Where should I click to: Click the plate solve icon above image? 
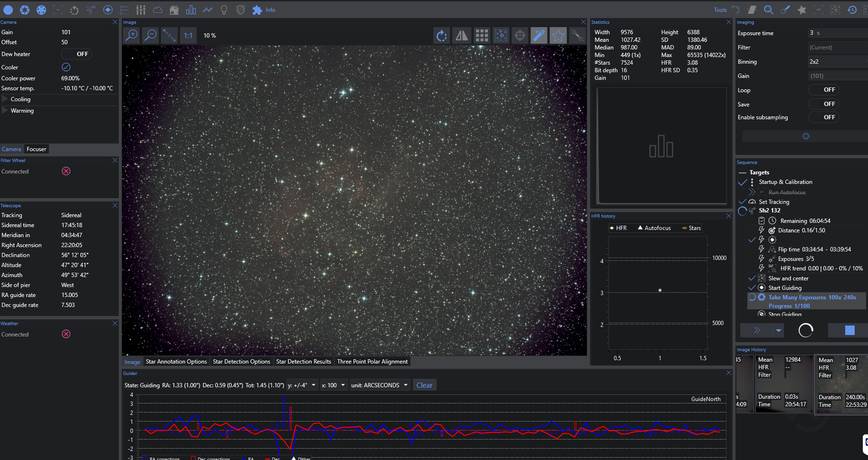point(501,36)
